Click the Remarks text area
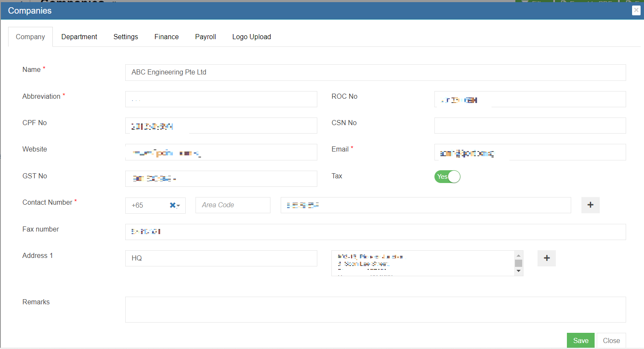The height and width of the screenshot is (349, 644). click(375, 309)
